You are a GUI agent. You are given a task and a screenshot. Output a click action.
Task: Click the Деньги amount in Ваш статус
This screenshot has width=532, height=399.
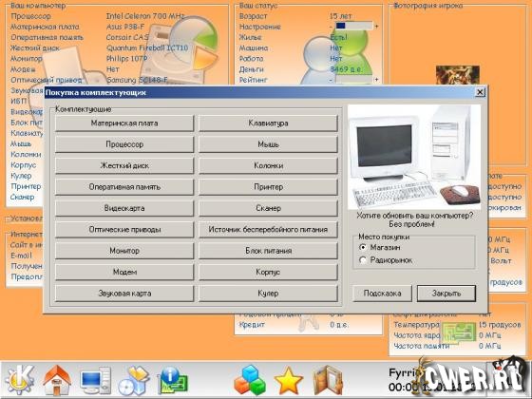click(346, 69)
